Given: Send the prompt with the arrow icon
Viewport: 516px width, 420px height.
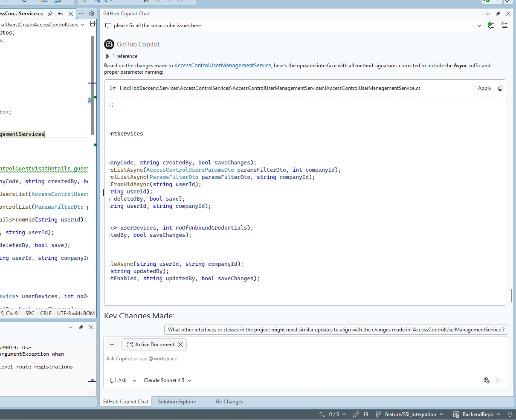Looking at the screenshot, I should (499, 380).
